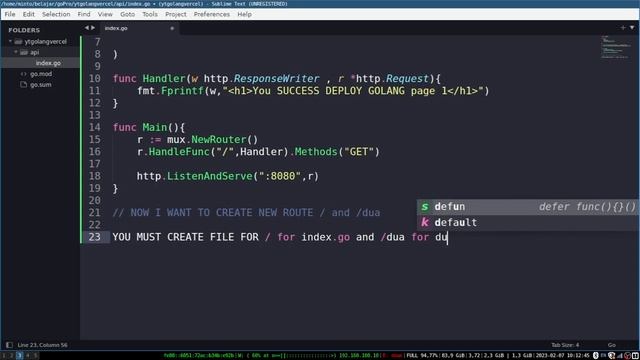Click the EN keyboard layout indicator
Viewport: 640px width, 360px height.
click(x=603, y=356)
